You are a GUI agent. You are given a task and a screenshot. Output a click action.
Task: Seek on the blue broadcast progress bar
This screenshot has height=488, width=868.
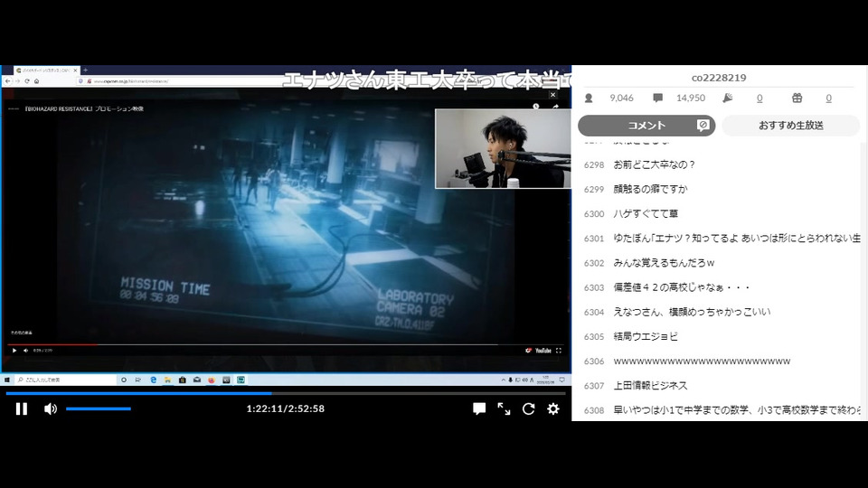click(286, 393)
